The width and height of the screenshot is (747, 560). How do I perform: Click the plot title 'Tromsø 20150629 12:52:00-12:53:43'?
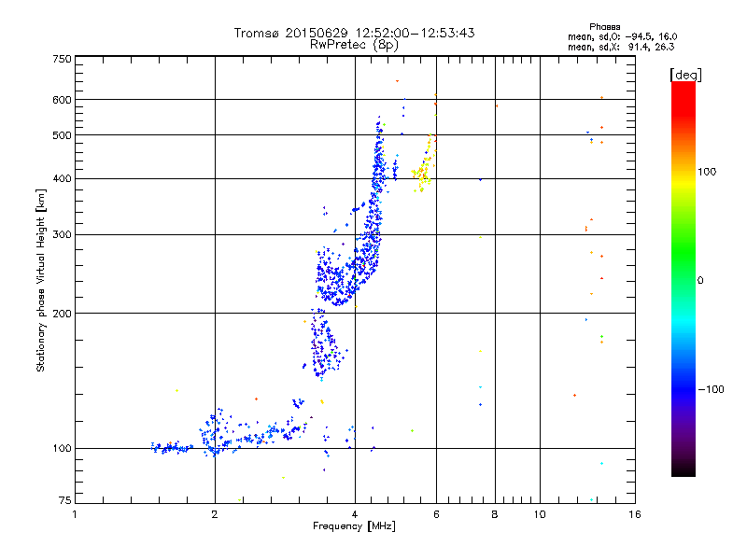coord(354,33)
